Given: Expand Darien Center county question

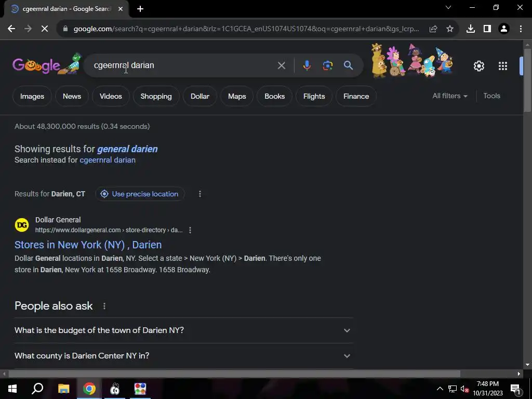Looking at the screenshot, I should click(x=183, y=356).
